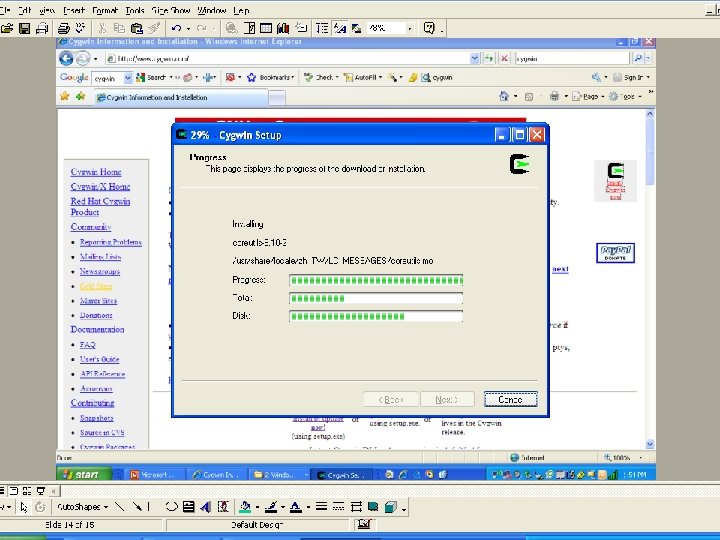Click the Windows Start button
Image resolution: width=720 pixels, height=540 pixels.
pyautogui.click(x=84, y=474)
